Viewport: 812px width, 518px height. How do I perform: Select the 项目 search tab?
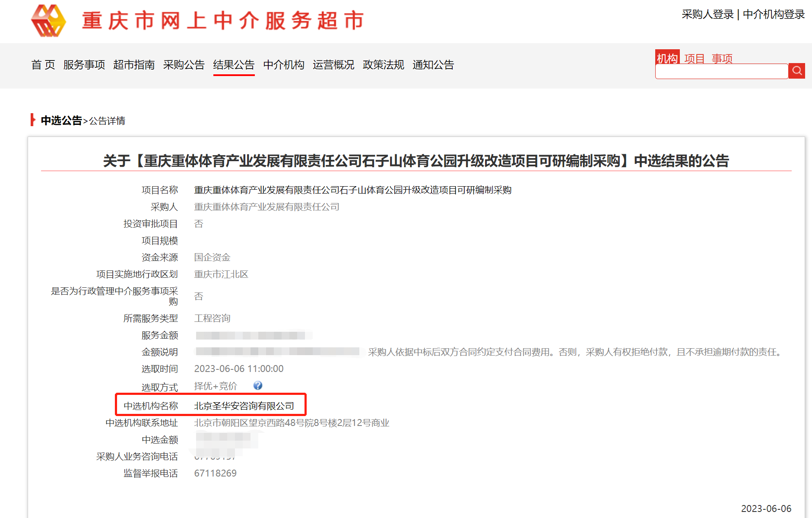(695, 58)
